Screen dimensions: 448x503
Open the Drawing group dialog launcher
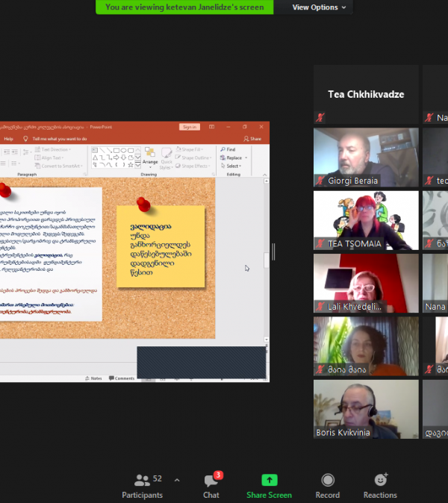(214, 174)
